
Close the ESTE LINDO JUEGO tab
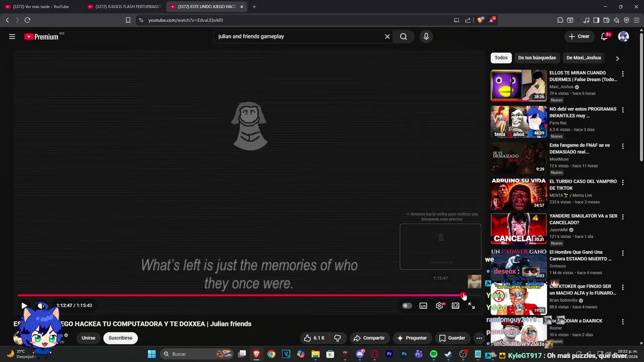point(242,7)
